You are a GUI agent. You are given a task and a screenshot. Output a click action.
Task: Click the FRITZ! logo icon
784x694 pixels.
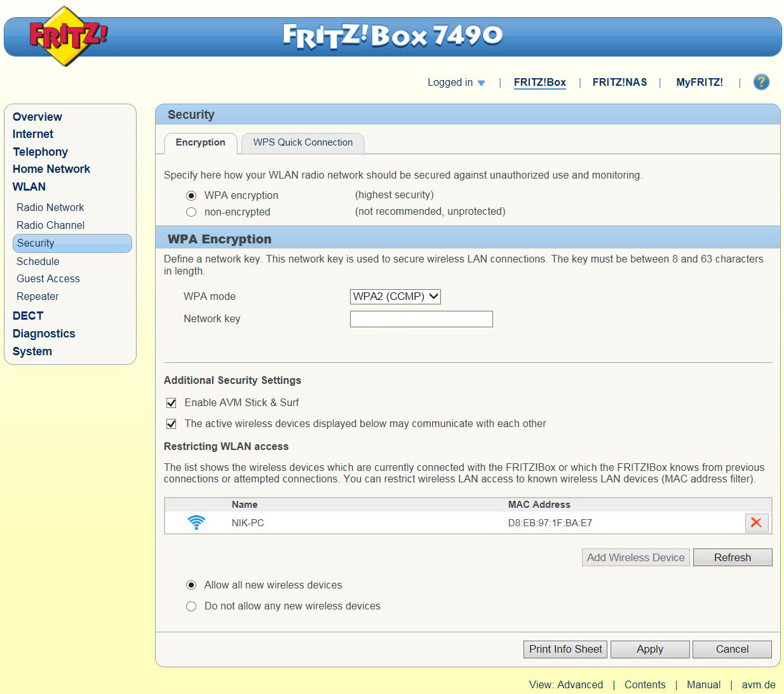click(x=68, y=36)
